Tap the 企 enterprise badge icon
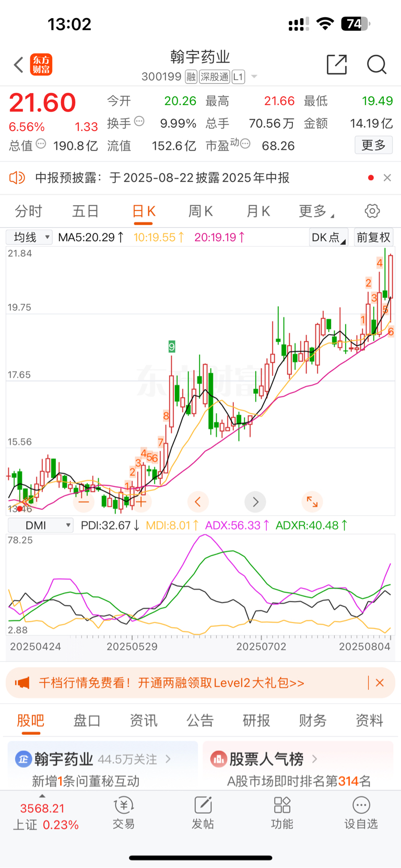This screenshot has width=401, height=868. coord(23,759)
